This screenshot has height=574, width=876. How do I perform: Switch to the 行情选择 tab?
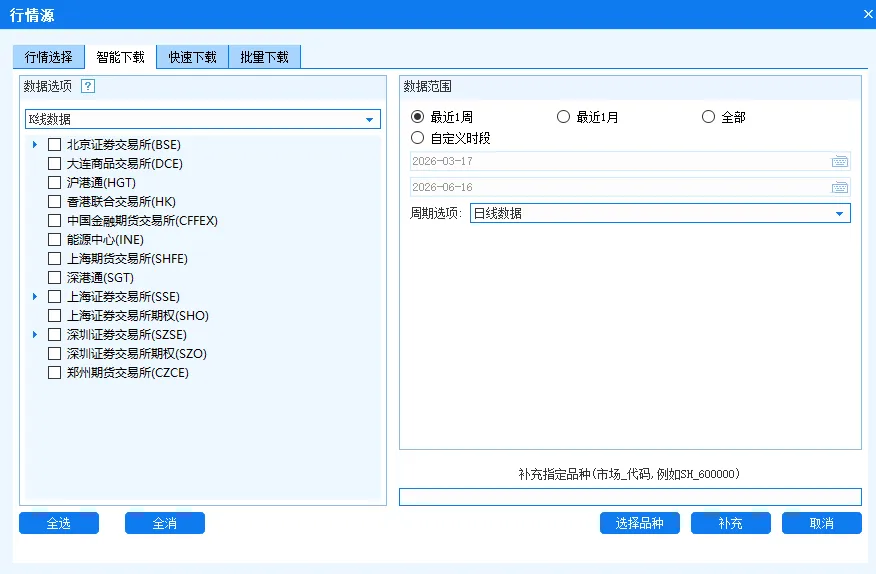coord(49,57)
